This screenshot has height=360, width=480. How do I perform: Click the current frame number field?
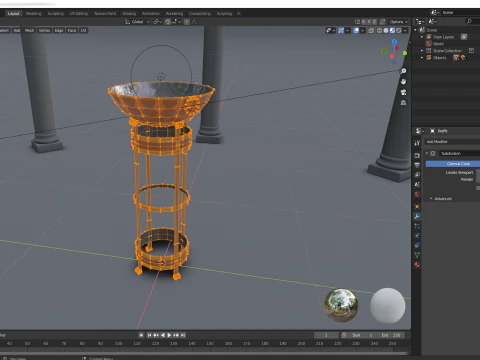pos(326,335)
